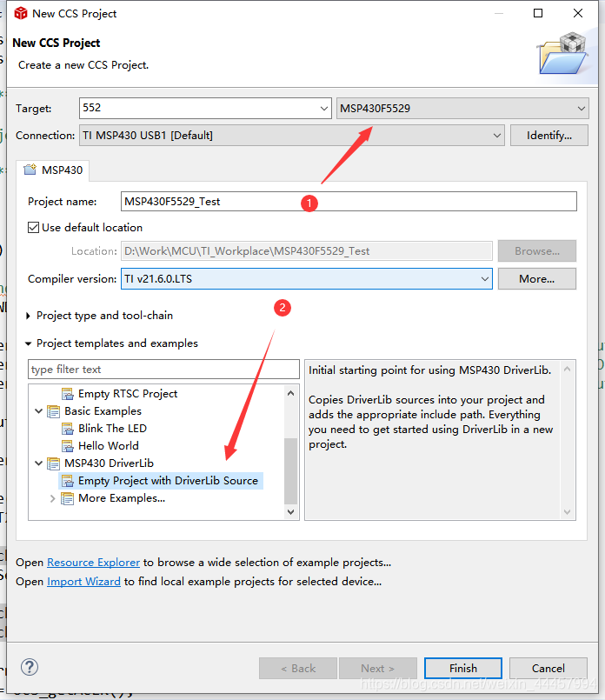Expand Project type and tool-chain section
The image size is (605, 700).
coord(29,316)
